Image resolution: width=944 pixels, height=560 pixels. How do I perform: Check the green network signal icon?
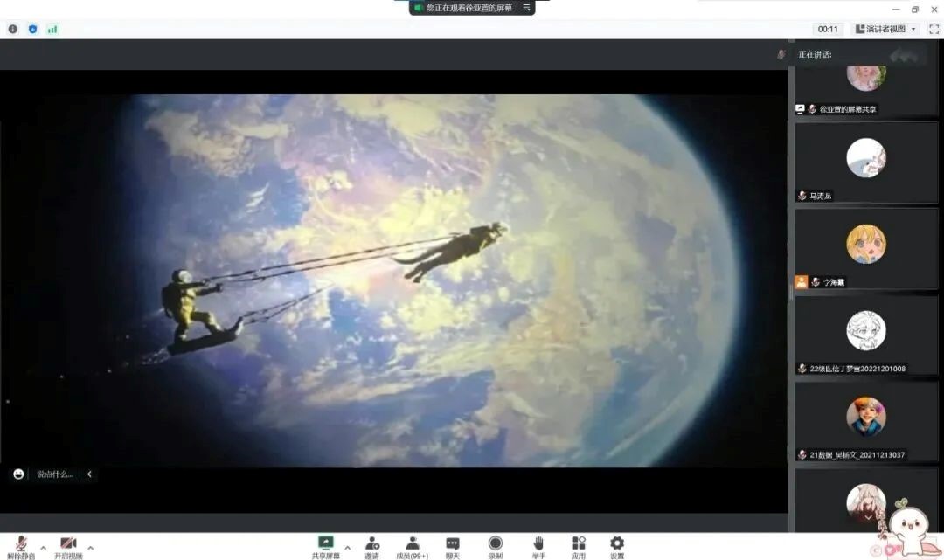point(52,29)
